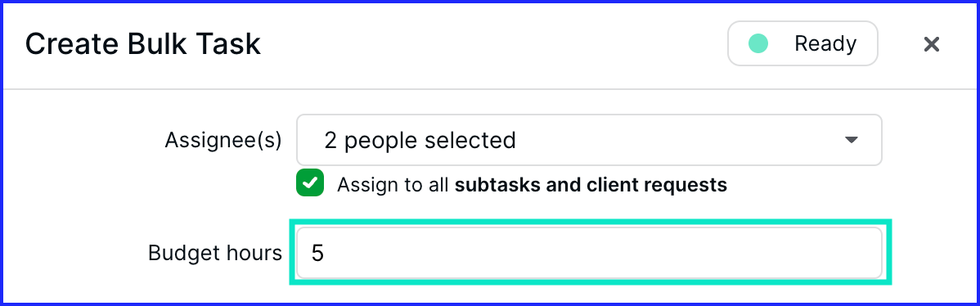Click the highlighted Budget hours box

tap(591, 252)
